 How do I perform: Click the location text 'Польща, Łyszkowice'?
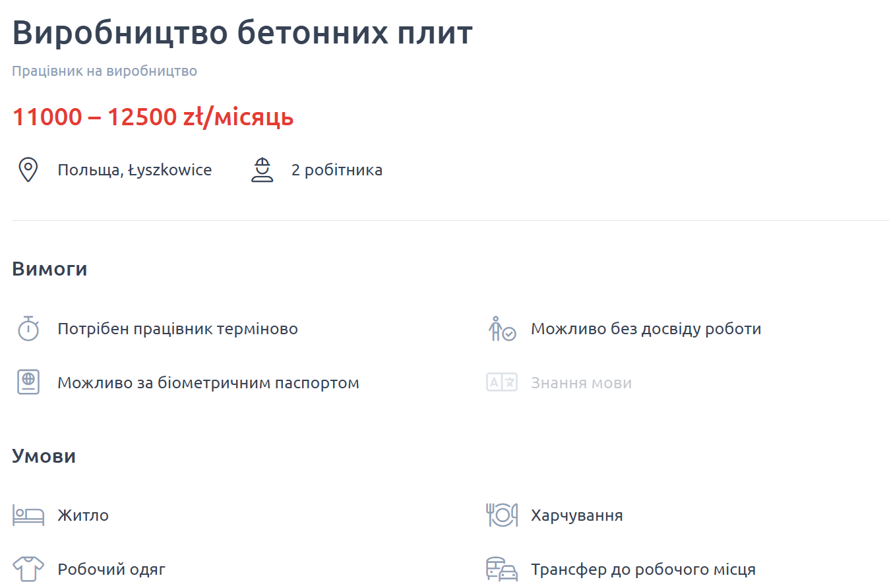135,169
